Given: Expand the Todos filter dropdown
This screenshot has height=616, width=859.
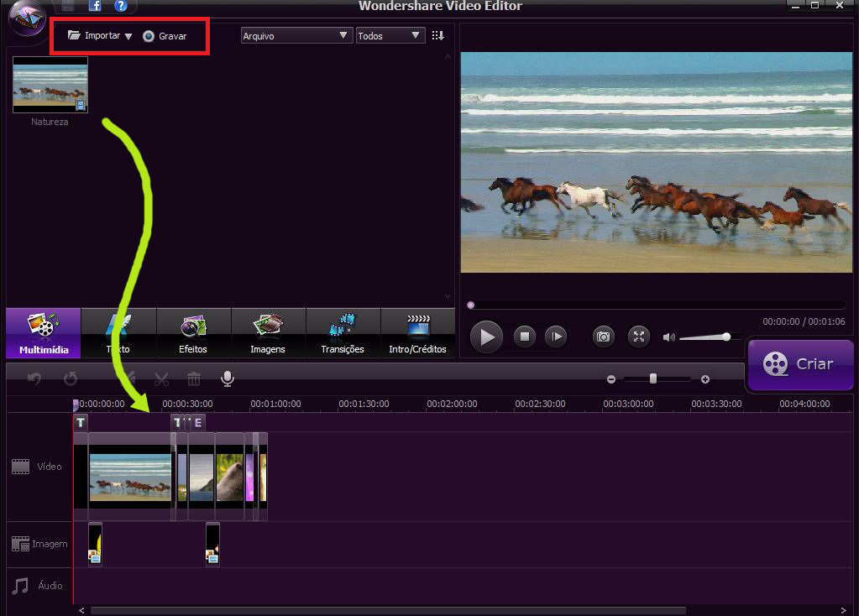Looking at the screenshot, I should coord(390,36).
